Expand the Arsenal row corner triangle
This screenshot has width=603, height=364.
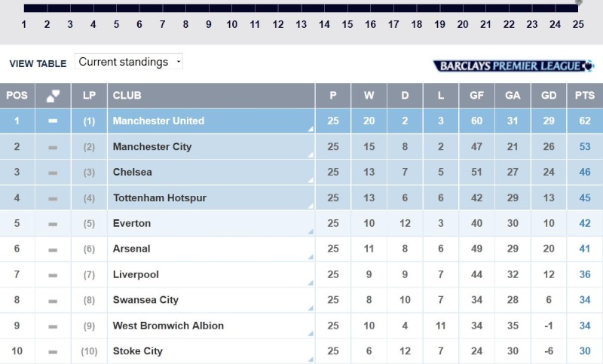coord(311,257)
